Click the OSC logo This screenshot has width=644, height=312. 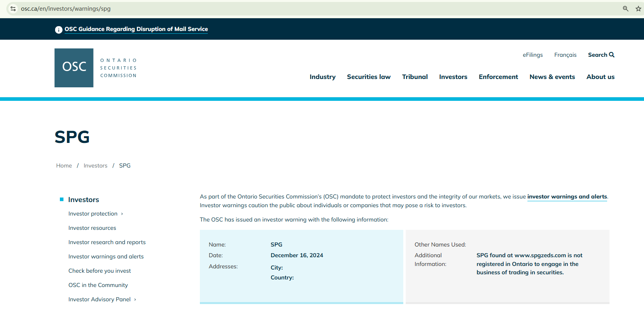pos(74,68)
